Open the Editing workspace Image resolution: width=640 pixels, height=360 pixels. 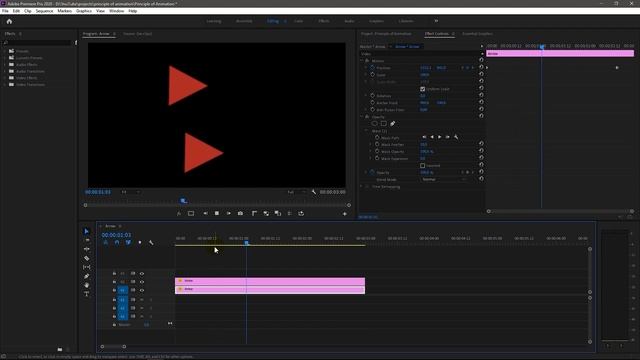(x=273, y=21)
